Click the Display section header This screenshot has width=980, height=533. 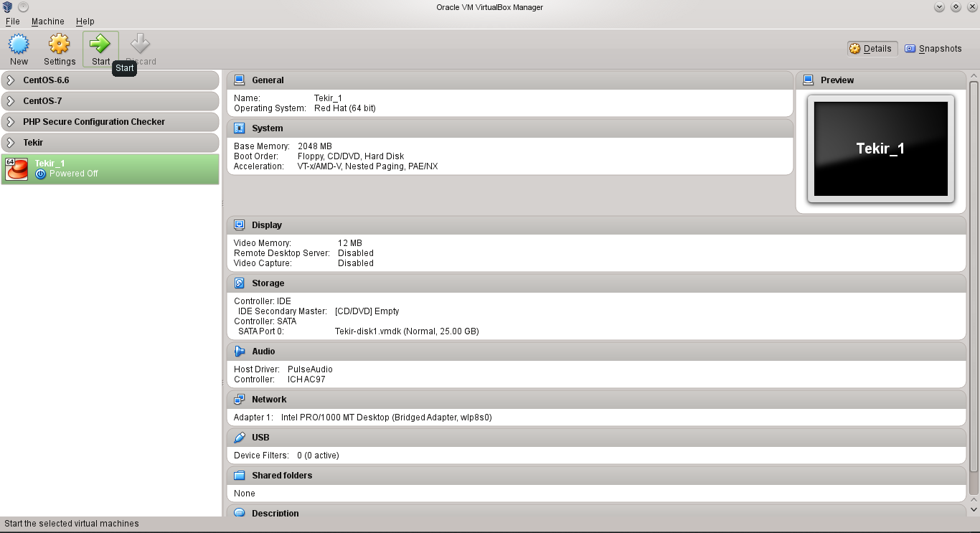click(597, 225)
